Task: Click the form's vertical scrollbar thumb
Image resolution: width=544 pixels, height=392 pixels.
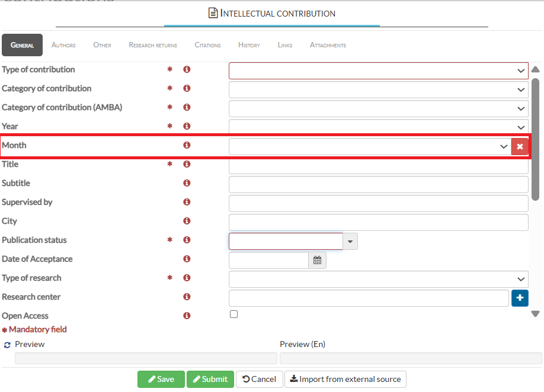Action: pos(535,139)
